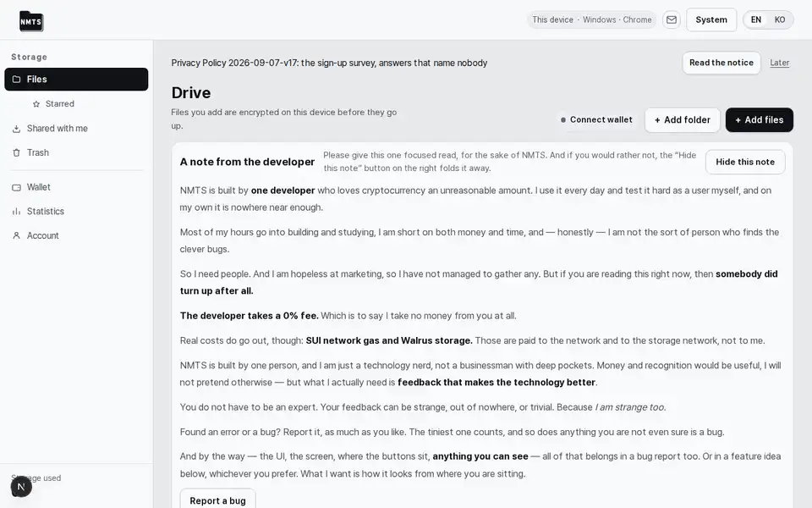Viewport: 812px width, 508px height.
Task: Click the round N avatar badge
Action: (x=21, y=487)
